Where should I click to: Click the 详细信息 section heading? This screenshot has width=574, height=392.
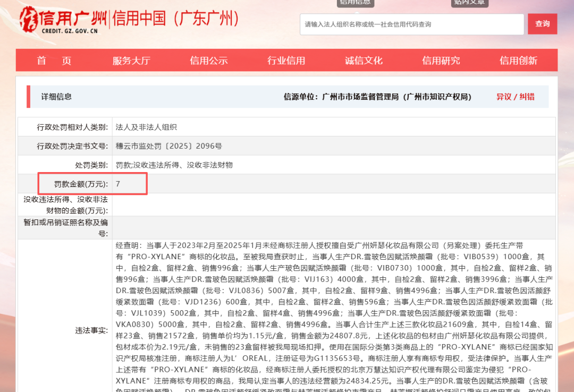[56, 97]
